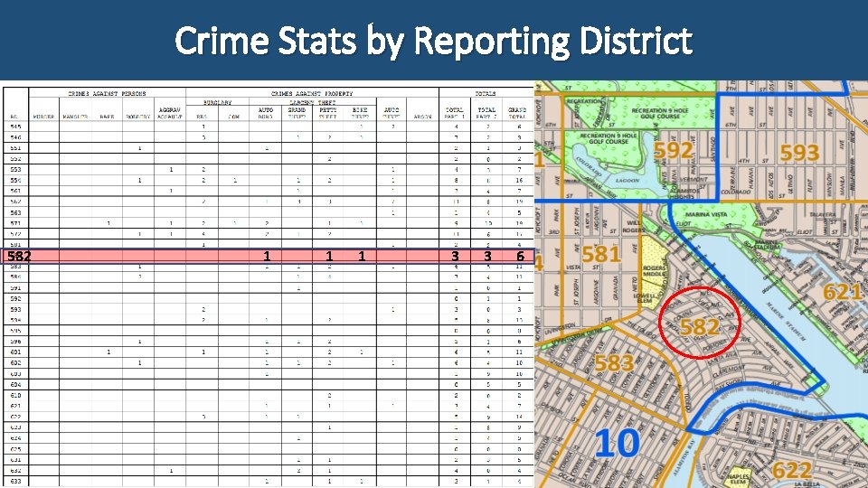The height and width of the screenshot is (488, 868).
Task: Click the "TOTALS" table header
Action: pos(485,93)
